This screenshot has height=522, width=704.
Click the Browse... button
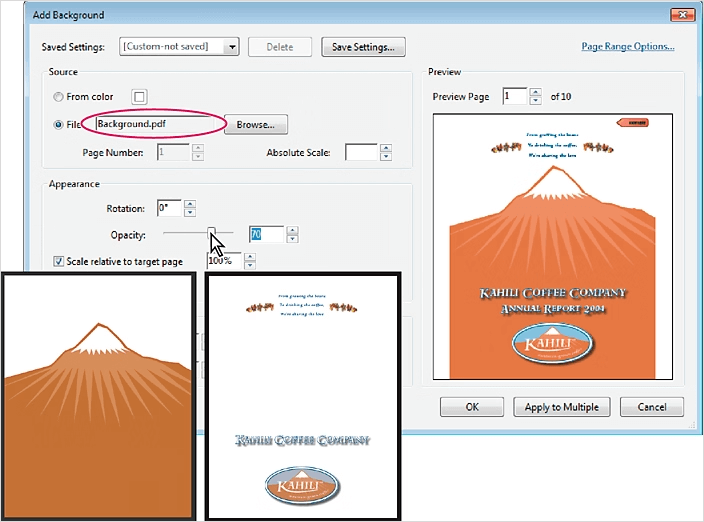255,125
